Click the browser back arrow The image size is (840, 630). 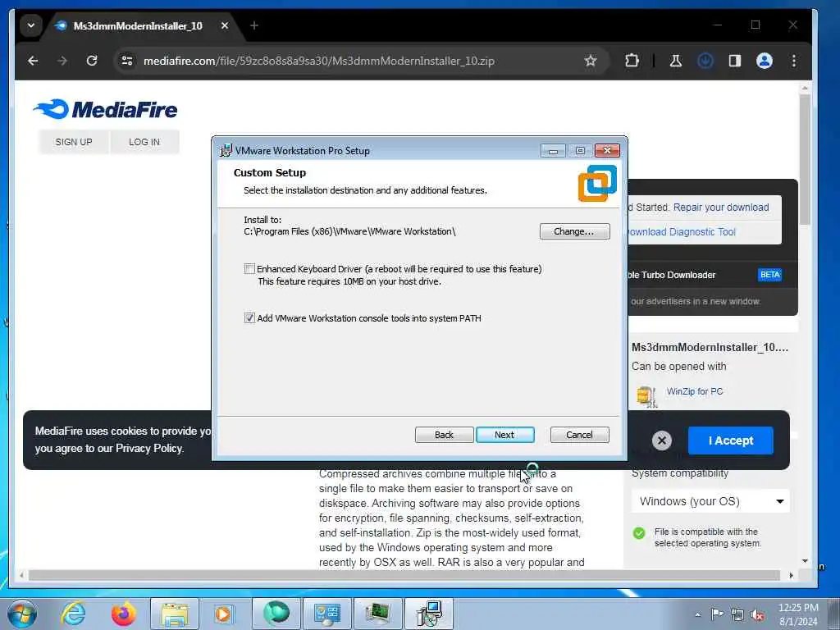(x=33, y=61)
